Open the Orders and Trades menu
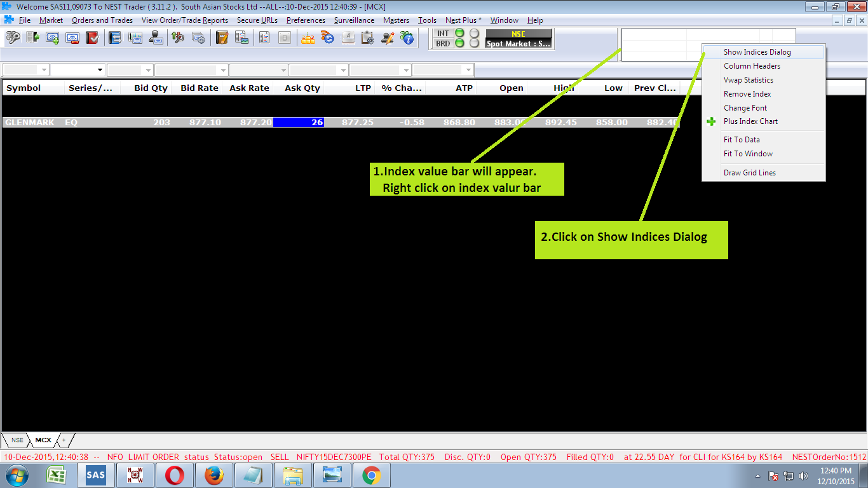This screenshot has width=868, height=488. pos(102,20)
